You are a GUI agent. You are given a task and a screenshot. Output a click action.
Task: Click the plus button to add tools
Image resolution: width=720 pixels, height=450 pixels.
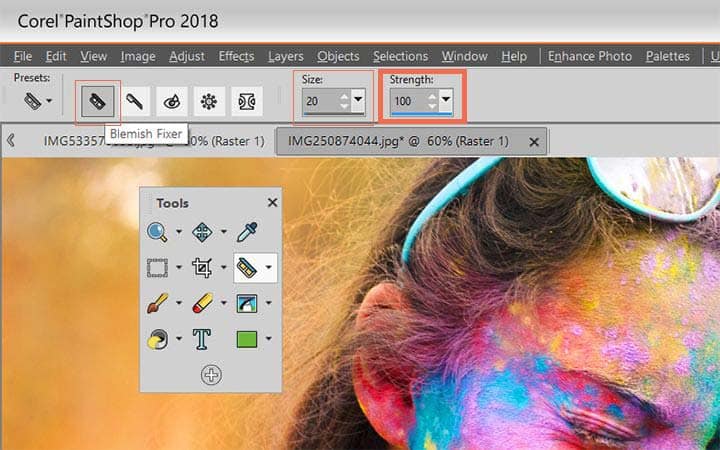[x=211, y=375]
